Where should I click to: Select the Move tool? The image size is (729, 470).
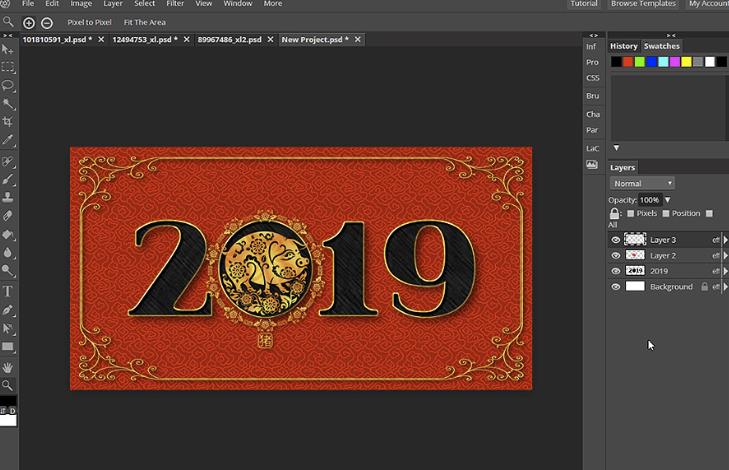tap(7, 49)
